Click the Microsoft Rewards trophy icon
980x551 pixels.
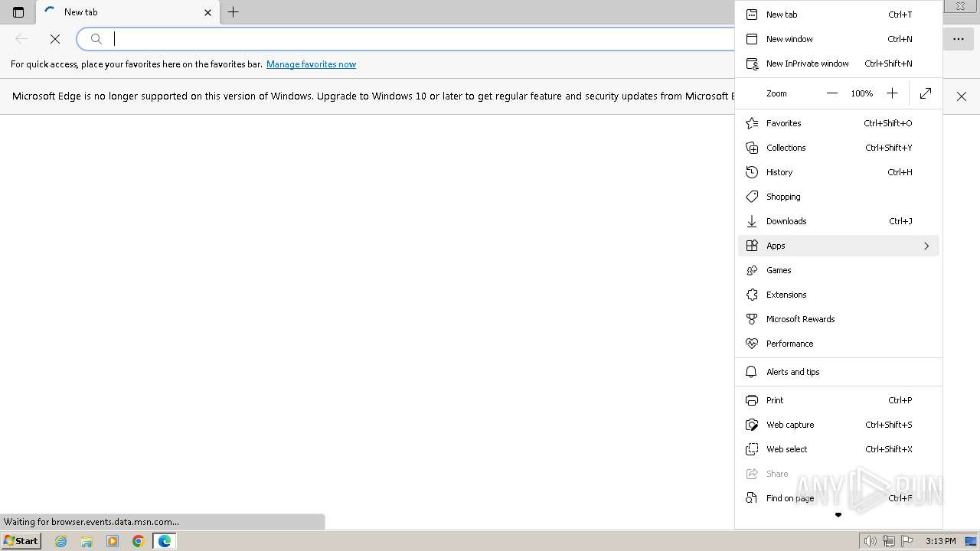tap(752, 319)
